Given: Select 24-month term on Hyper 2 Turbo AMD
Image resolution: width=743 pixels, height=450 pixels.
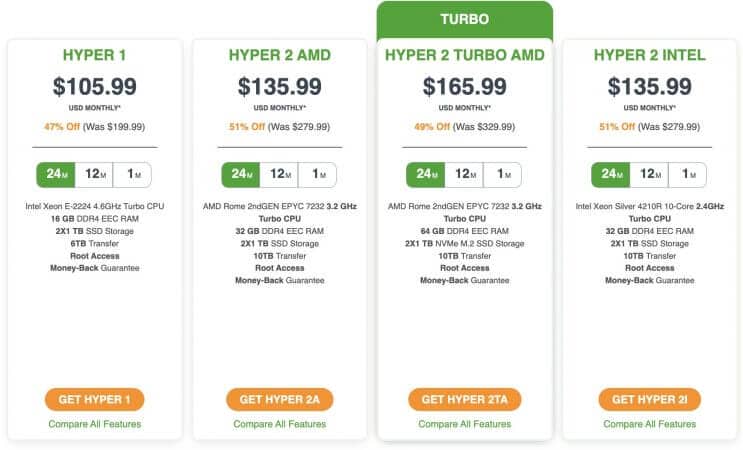Looking at the screenshot, I should pyautogui.click(x=426, y=174).
